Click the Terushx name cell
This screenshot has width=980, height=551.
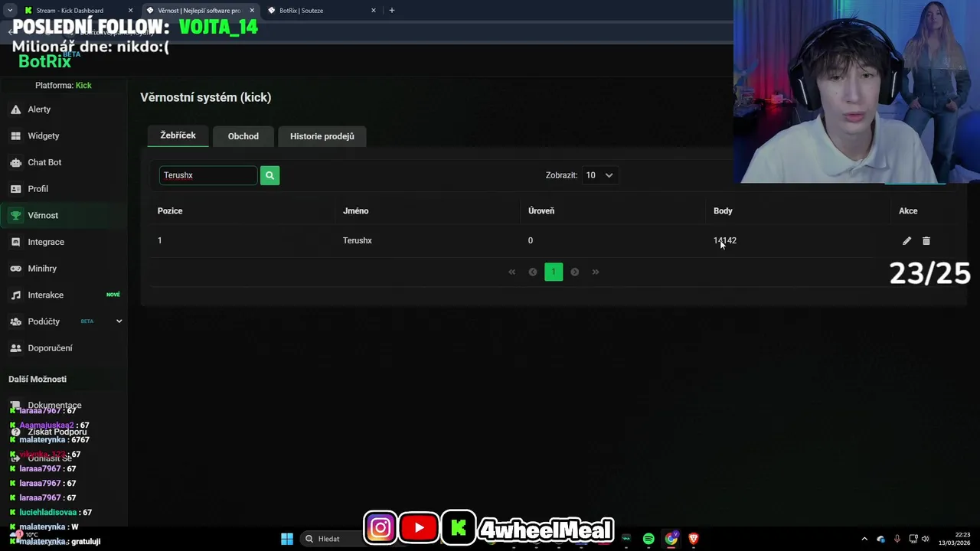click(x=358, y=241)
